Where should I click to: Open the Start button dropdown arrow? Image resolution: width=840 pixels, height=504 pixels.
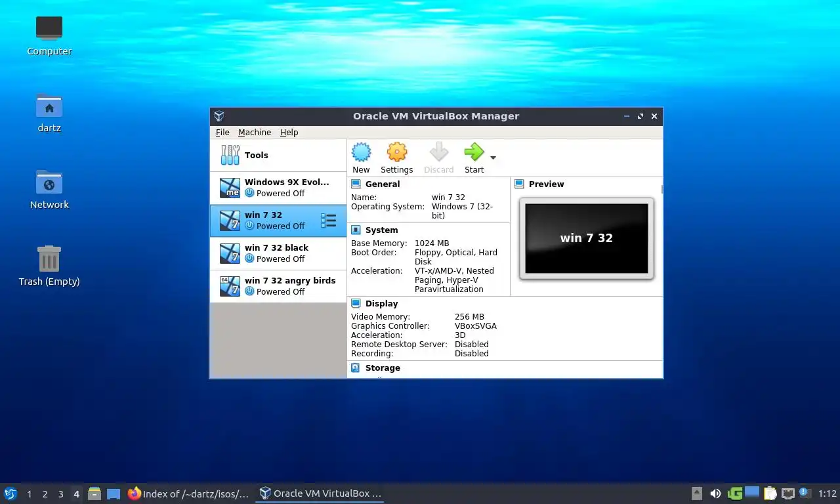493,157
